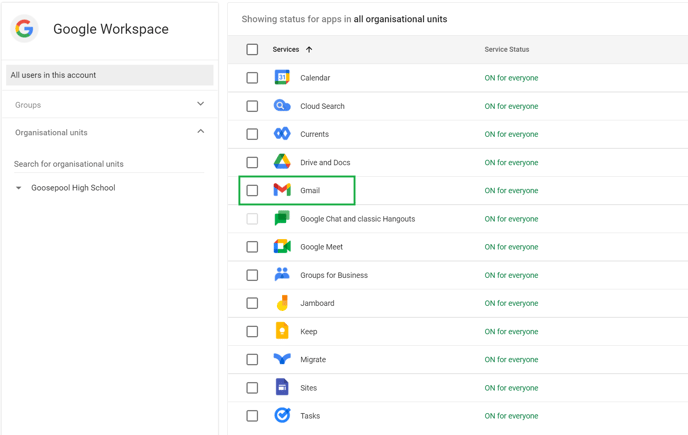Tick the Google Chat and classic Hangouts checkbox

[x=252, y=219]
